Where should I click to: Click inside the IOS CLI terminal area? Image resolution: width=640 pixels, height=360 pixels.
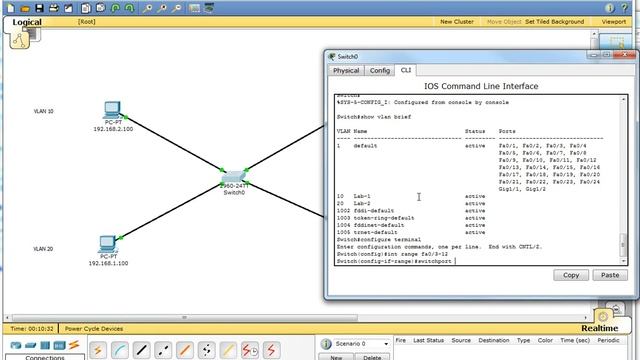click(x=478, y=180)
